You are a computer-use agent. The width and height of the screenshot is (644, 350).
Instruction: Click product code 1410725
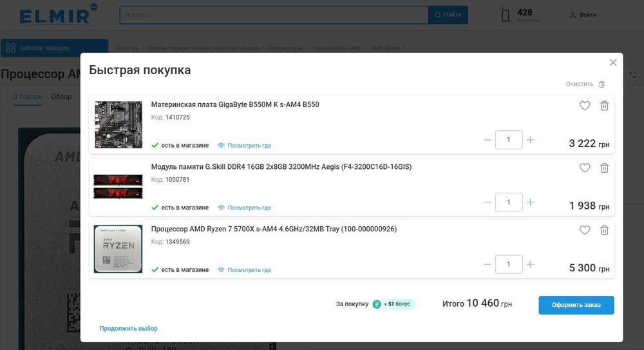pyautogui.click(x=178, y=117)
